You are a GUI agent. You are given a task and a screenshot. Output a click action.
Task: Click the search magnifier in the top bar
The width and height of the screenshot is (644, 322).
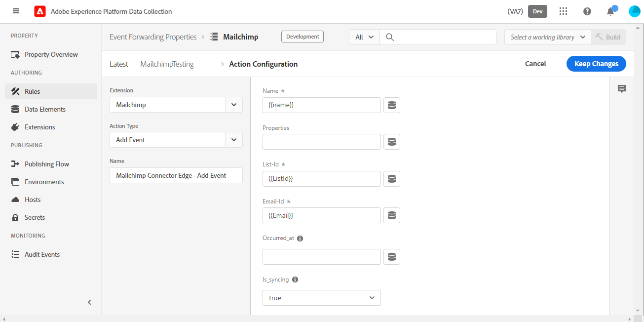pos(390,37)
